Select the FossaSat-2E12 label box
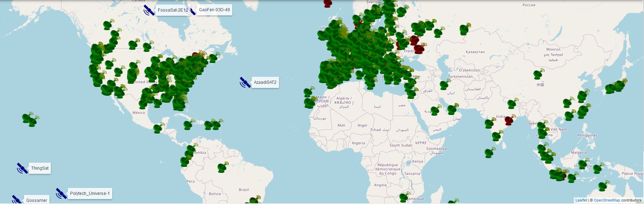This screenshot has height=204, width=644. tap(173, 10)
